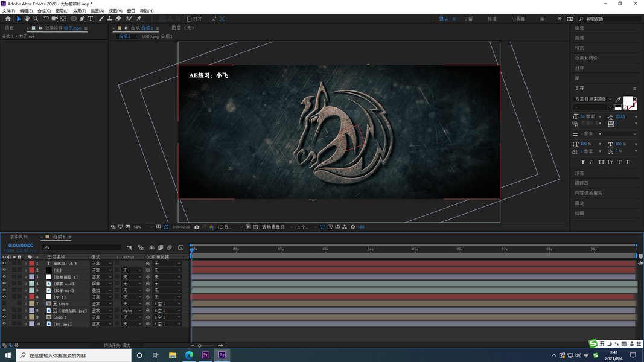Open the composition flowchart icon in viewer
Image resolution: width=644 pixels, height=362 pixels.
[345, 227]
